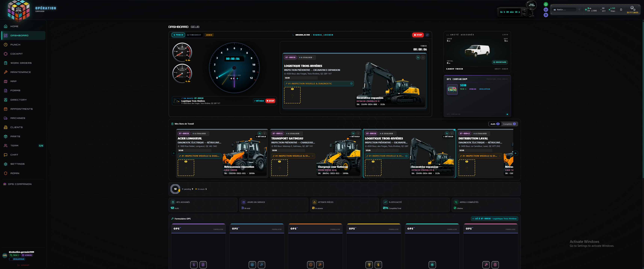Click assign-user icon on Transport Gatineau card
Screen dimensions: 644x269
(x=353, y=133)
